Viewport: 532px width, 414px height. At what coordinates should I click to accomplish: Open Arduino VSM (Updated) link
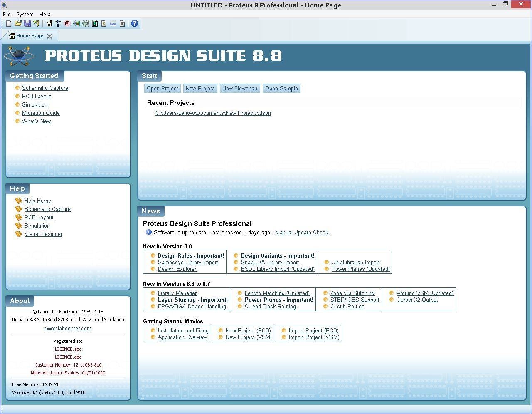pos(425,293)
